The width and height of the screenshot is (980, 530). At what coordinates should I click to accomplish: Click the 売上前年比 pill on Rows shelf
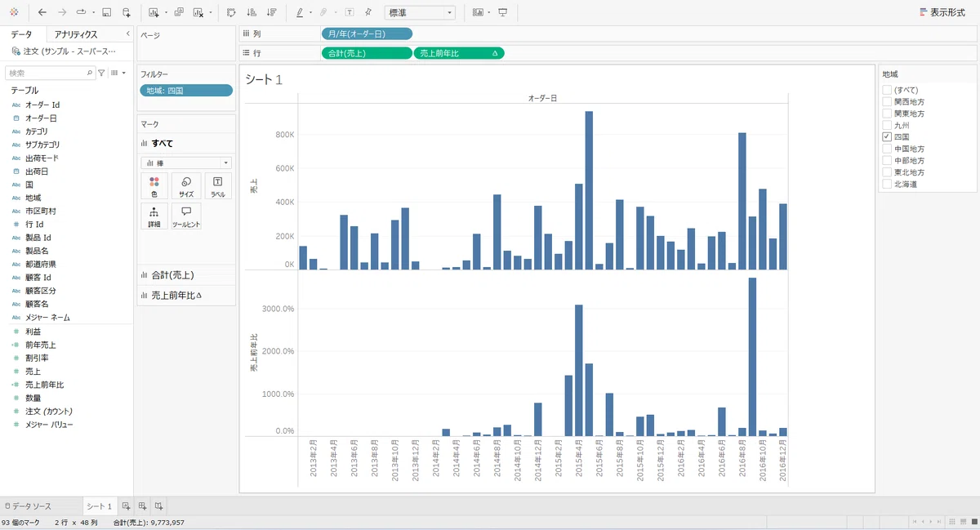point(459,53)
